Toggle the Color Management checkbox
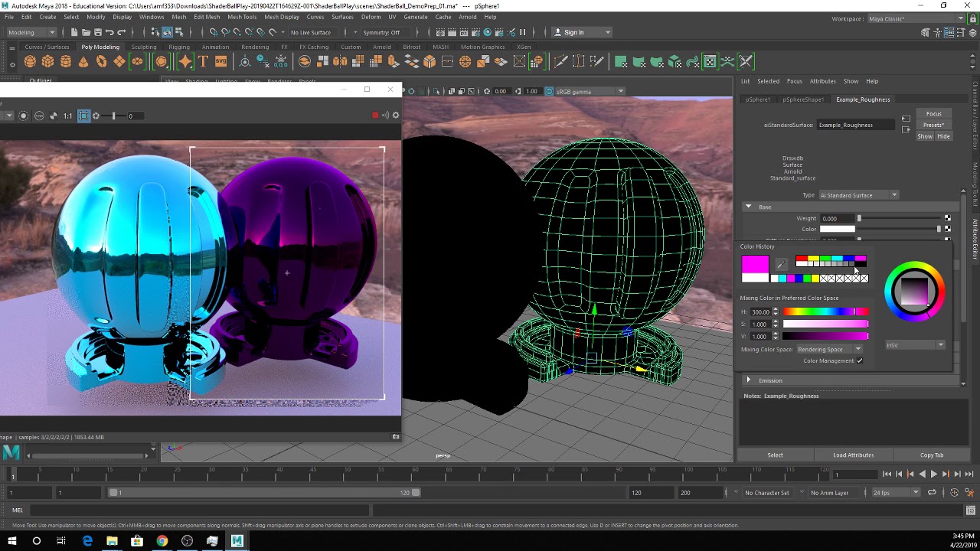Screen dimensions: 980x551 tap(860, 360)
